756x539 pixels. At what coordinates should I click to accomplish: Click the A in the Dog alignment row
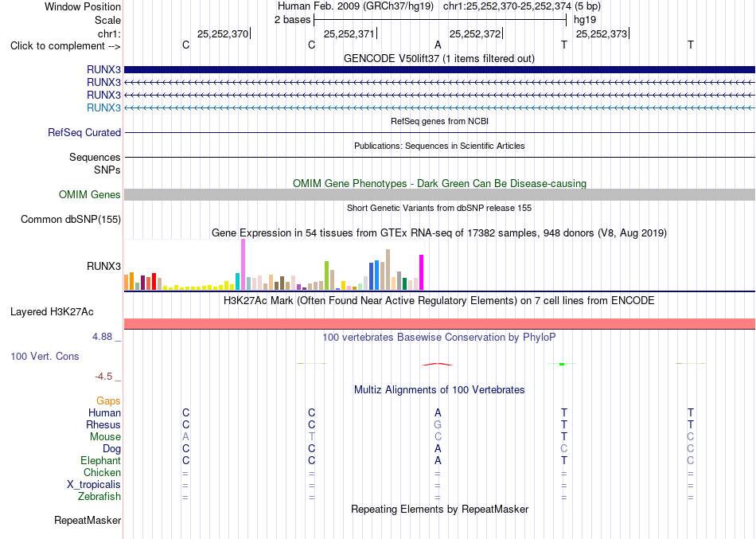[438, 449]
